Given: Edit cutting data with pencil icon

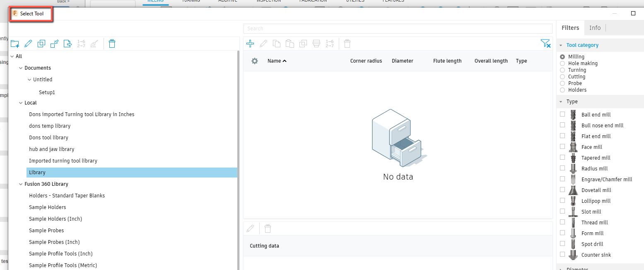Looking at the screenshot, I should click(x=250, y=229).
